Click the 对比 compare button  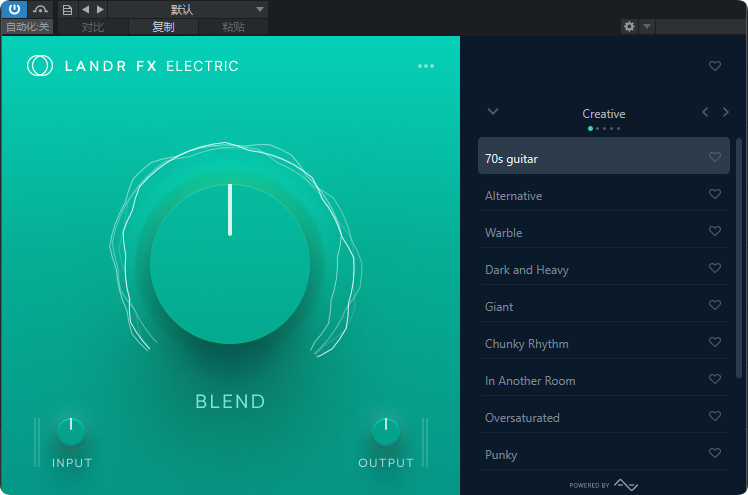tap(93, 27)
